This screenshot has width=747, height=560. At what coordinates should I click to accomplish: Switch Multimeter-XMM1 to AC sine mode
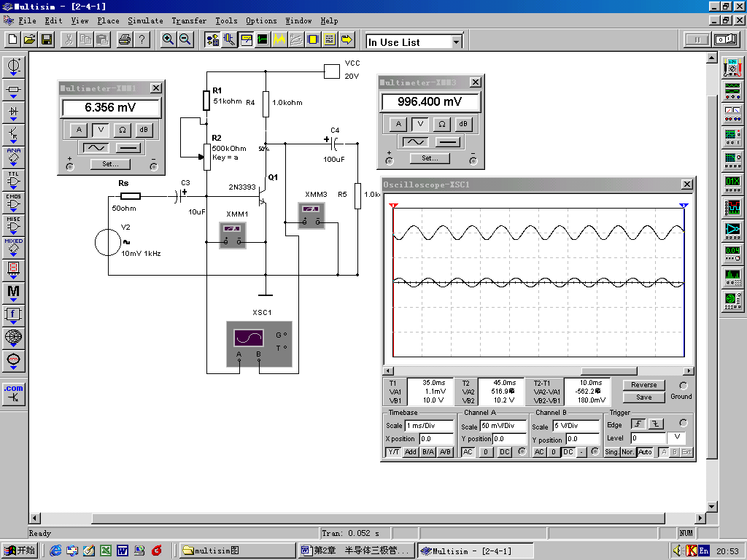(96, 147)
